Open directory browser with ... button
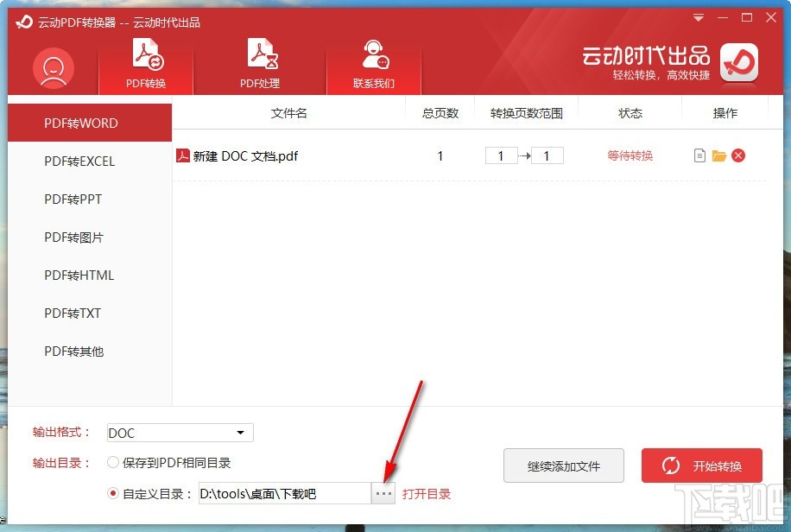 [x=383, y=493]
